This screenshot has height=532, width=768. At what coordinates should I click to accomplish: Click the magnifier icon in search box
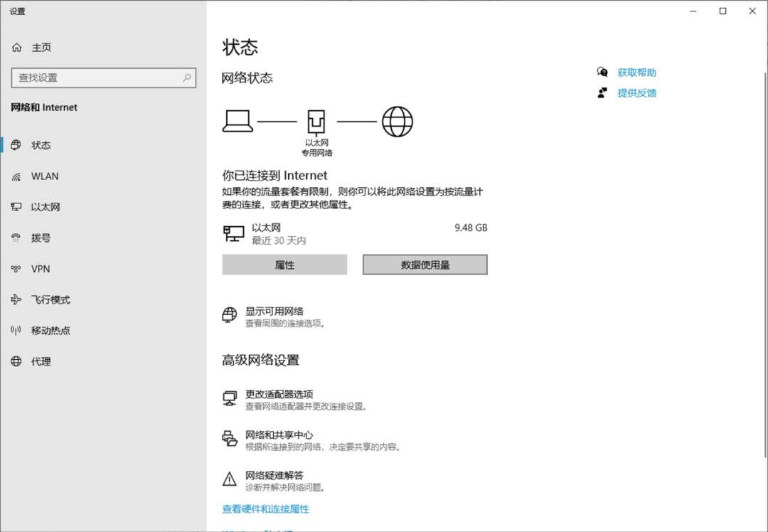tap(187, 78)
